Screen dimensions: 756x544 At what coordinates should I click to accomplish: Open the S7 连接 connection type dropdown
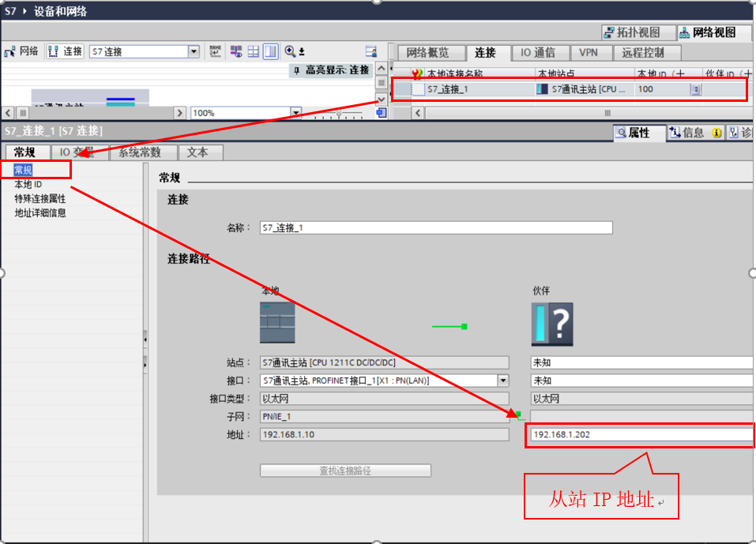coord(194,51)
